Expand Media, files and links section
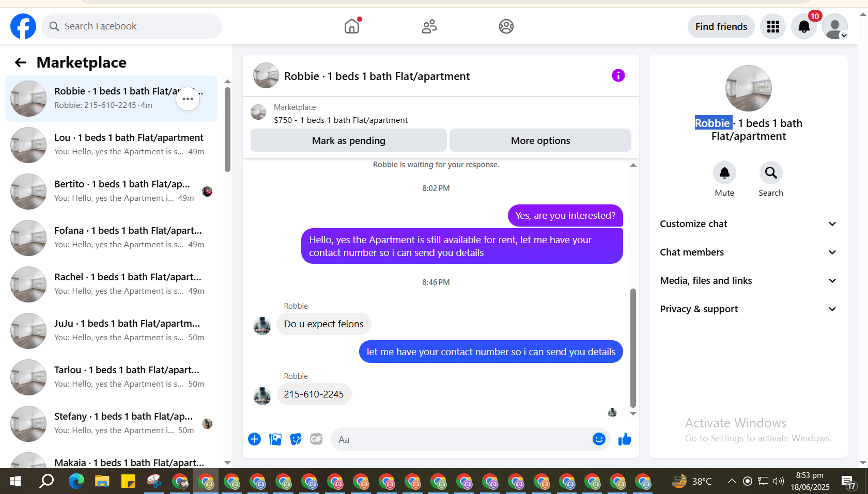Screen dimensions: 868x494 click(748, 281)
